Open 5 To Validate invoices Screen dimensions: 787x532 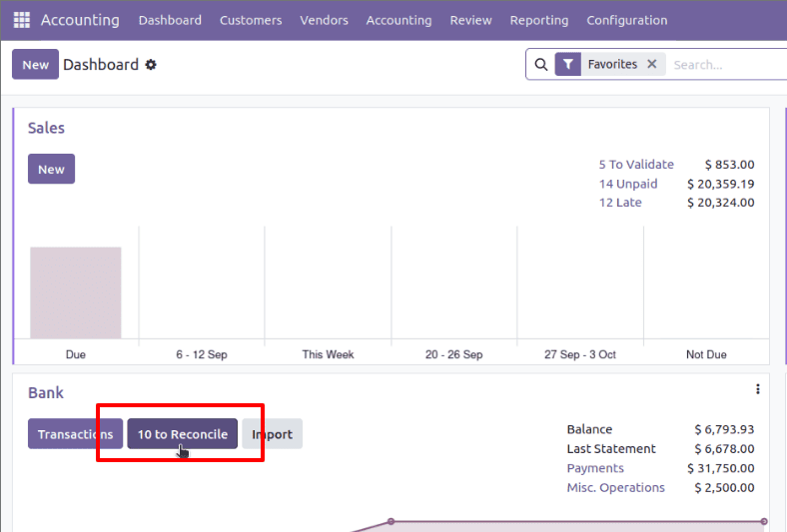tap(636, 165)
